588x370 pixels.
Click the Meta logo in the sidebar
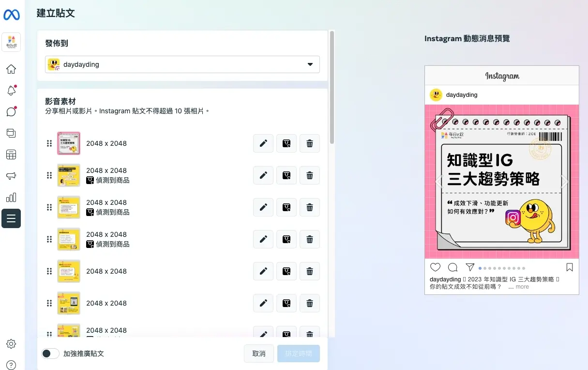[x=11, y=15]
